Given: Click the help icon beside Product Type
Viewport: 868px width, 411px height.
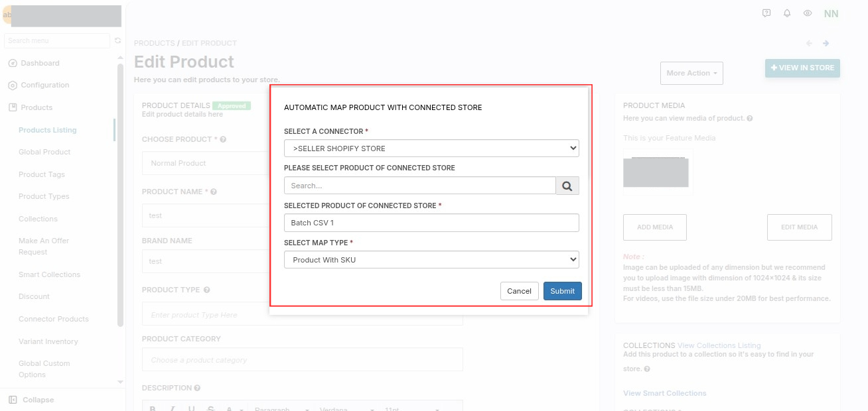Looking at the screenshot, I should pos(207,290).
